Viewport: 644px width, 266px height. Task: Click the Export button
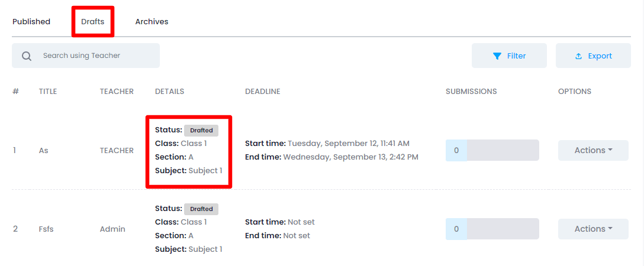click(x=593, y=56)
